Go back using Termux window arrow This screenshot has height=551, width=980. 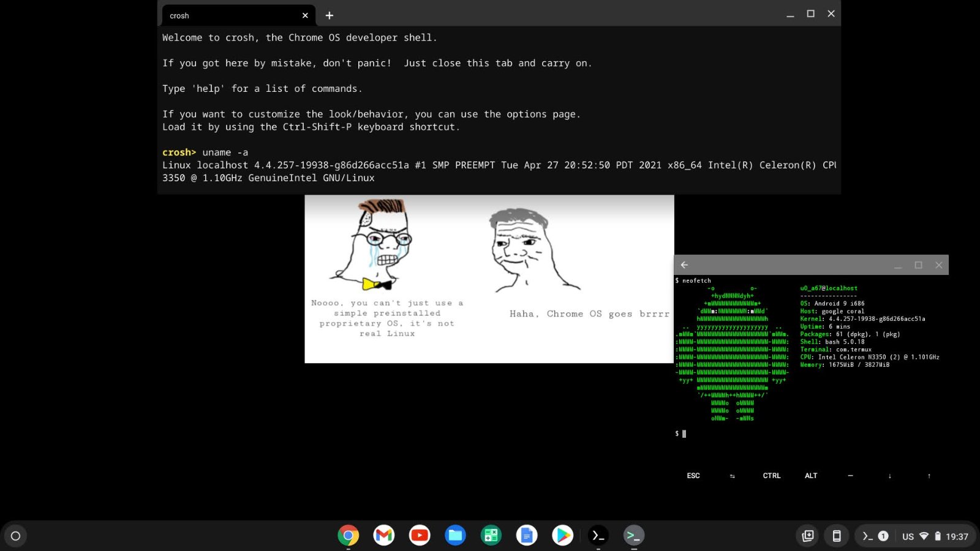tap(684, 265)
